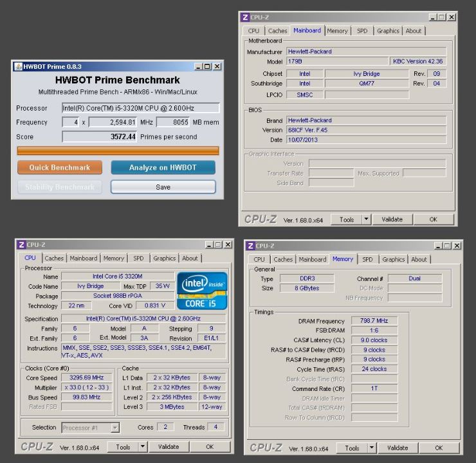Switch to Caches tab in Mainboard window
Screen dimensions: 476x463
(x=277, y=31)
